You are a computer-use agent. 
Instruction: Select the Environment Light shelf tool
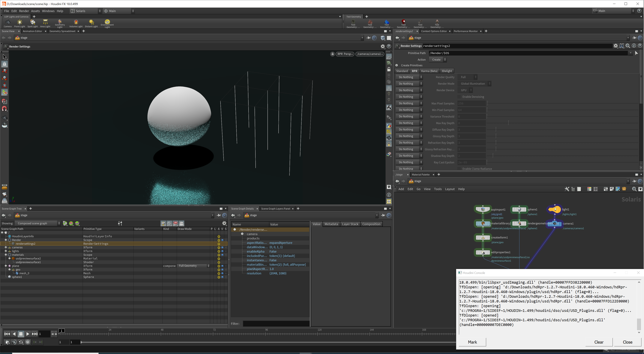[107, 23]
